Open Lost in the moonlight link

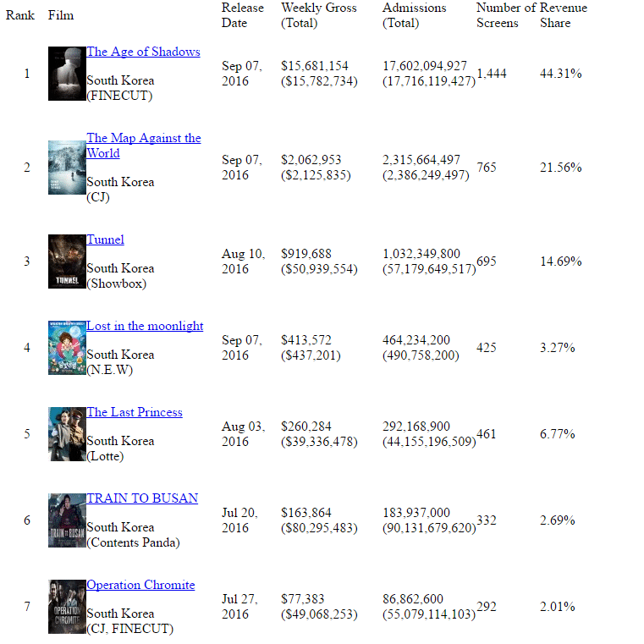pos(145,326)
